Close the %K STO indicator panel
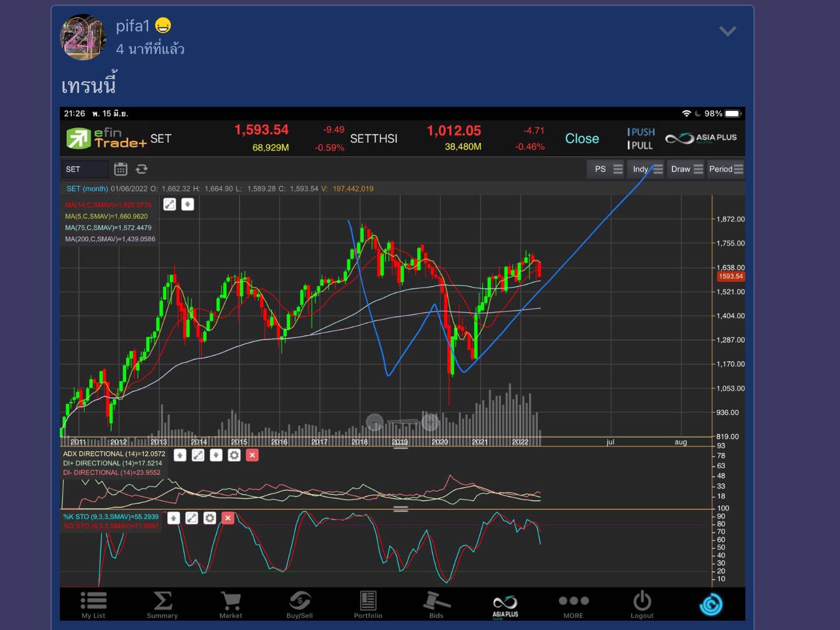This screenshot has width=840, height=630. click(x=228, y=518)
